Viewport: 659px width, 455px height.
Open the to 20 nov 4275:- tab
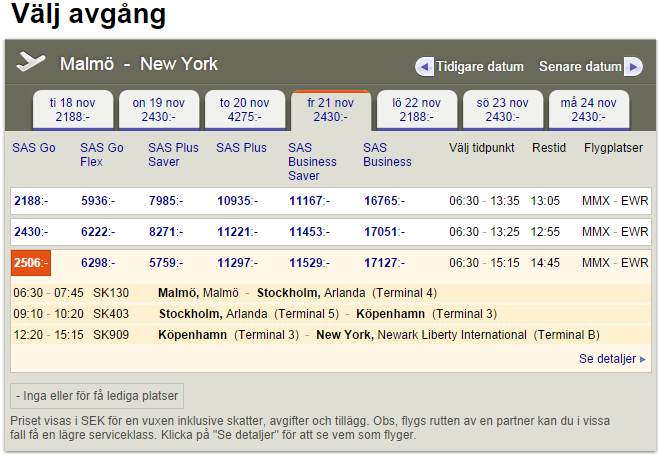tap(245, 110)
